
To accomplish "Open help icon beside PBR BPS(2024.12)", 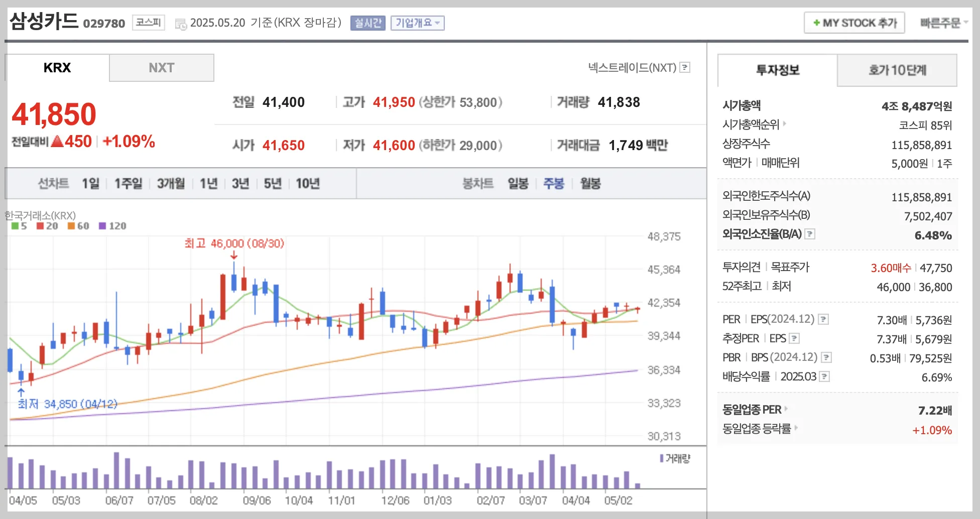I will (x=826, y=357).
